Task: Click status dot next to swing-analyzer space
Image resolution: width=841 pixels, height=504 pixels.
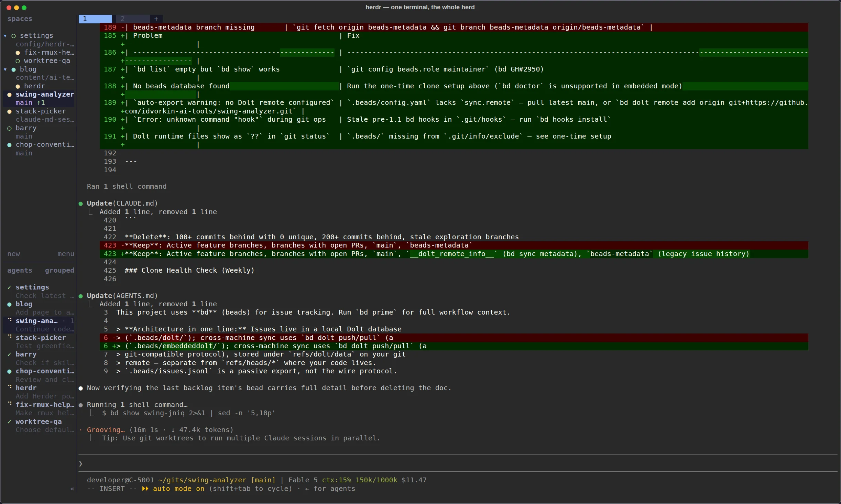Action: (9, 95)
